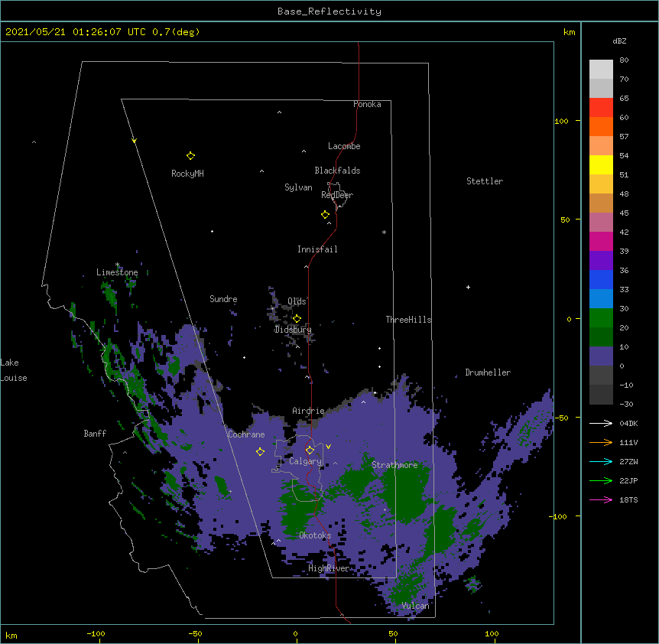Click the cyan 27ZW arrow in legend
659x644 pixels.
[601, 461]
